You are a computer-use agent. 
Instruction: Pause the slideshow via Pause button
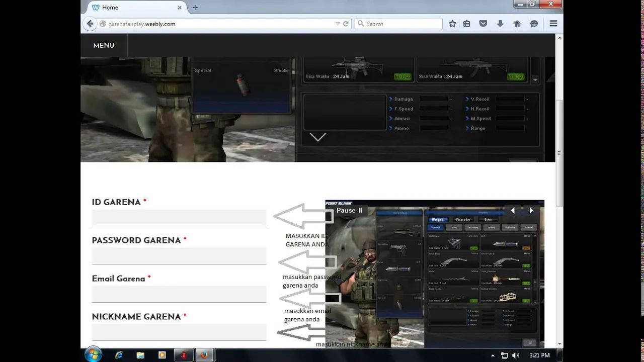click(349, 210)
